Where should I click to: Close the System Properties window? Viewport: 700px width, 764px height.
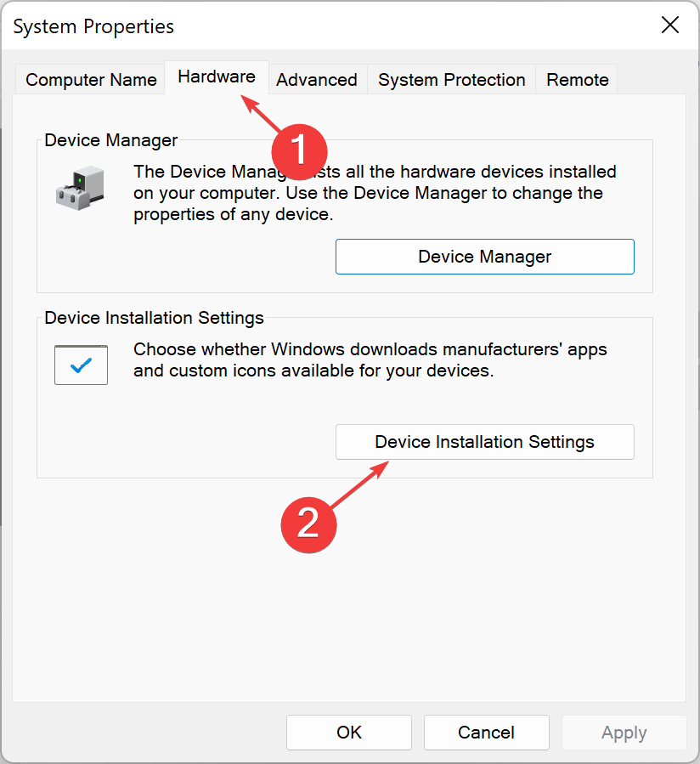coord(670,25)
